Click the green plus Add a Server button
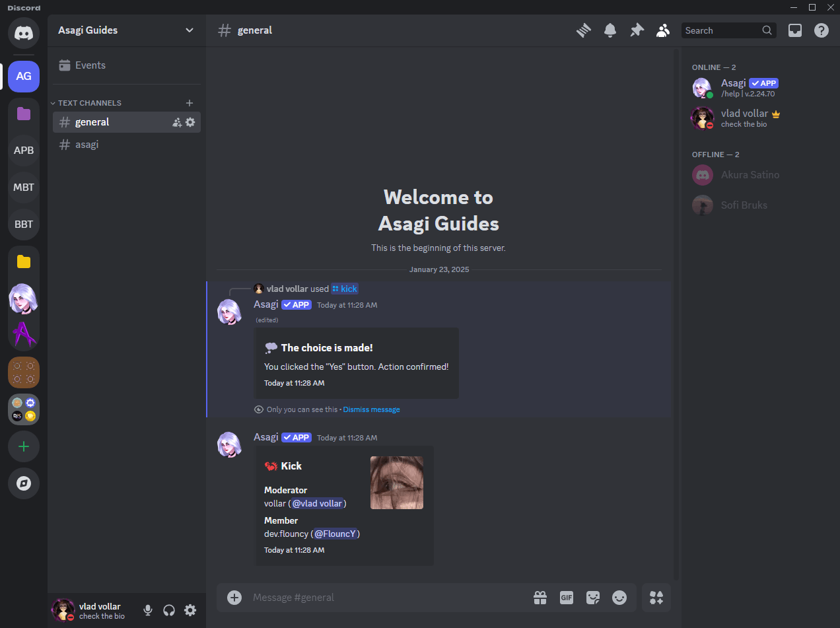Image resolution: width=840 pixels, height=628 pixels. pyautogui.click(x=24, y=446)
